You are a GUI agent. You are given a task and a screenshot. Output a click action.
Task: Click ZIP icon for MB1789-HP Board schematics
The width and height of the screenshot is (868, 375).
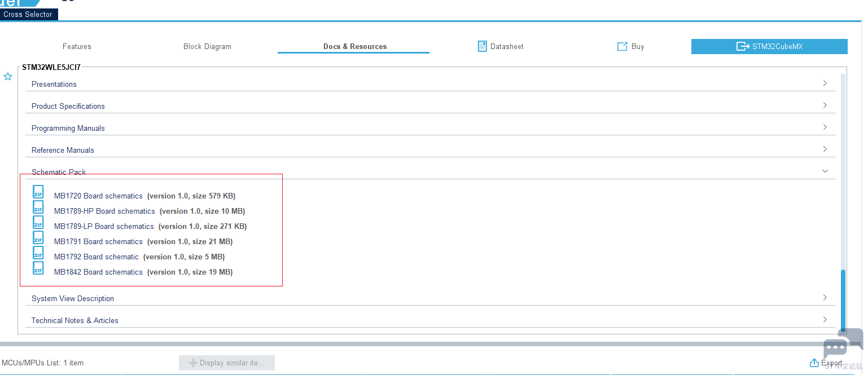(38, 208)
